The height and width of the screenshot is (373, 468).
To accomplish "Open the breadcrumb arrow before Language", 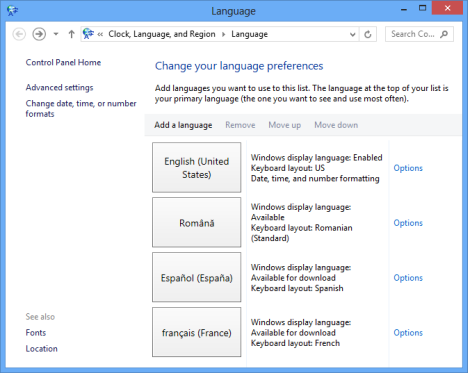I will (x=223, y=34).
